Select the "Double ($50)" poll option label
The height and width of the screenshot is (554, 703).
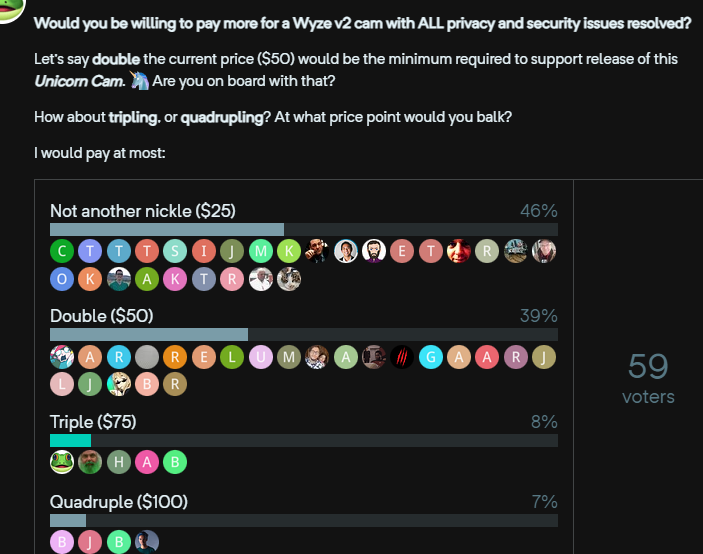(x=102, y=316)
